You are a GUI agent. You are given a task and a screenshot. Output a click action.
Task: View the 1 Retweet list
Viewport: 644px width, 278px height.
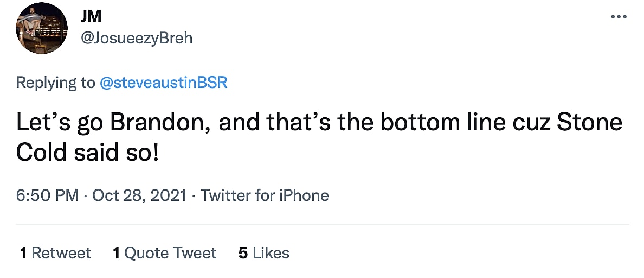(55, 253)
